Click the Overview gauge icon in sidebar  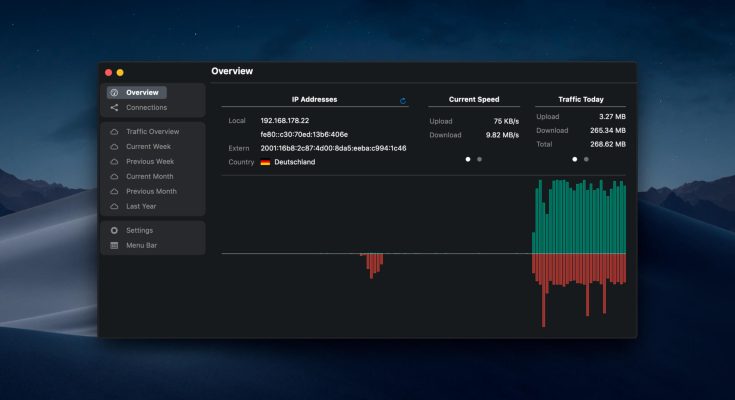click(114, 93)
